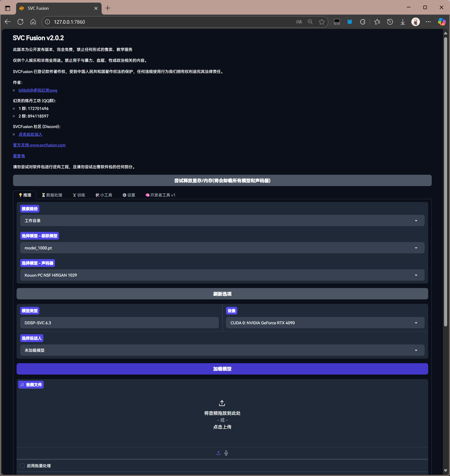Click the browser refresh icon
The image size is (450, 476).
coord(20,22)
